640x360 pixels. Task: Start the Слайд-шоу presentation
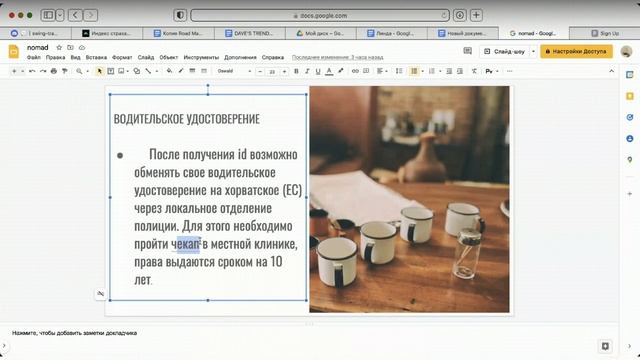pyautogui.click(x=505, y=51)
